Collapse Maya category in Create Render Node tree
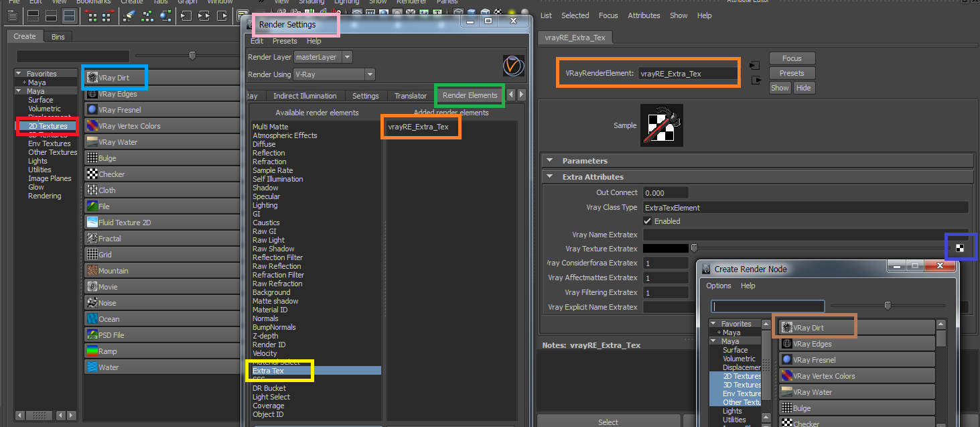Viewport: 980px width, 427px height. click(x=715, y=341)
